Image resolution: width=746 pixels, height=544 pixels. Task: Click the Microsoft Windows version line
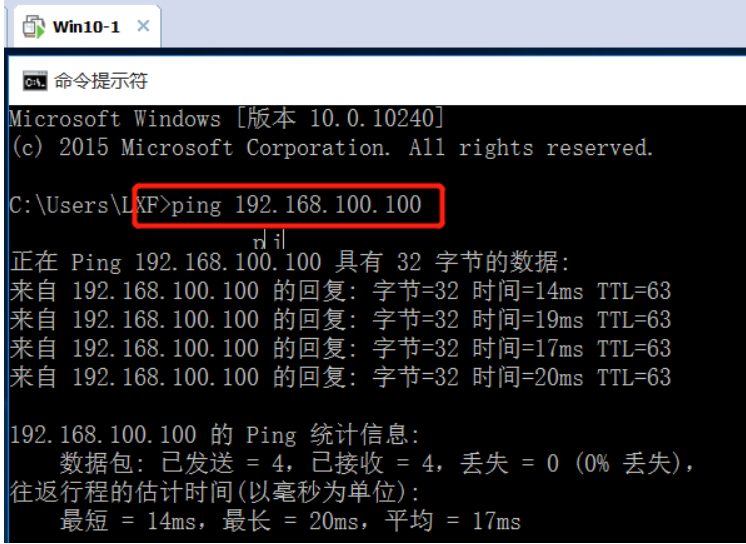coord(227,119)
